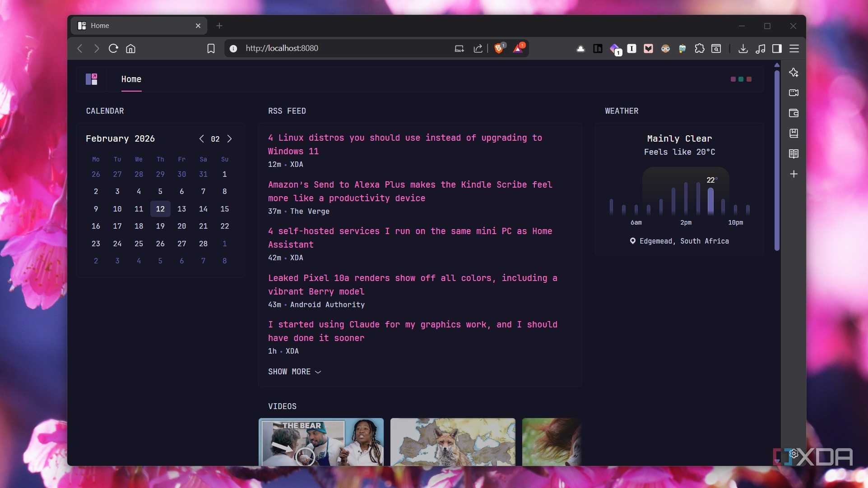Open the downloads icon
This screenshot has height=488, width=868.
pyautogui.click(x=743, y=48)
